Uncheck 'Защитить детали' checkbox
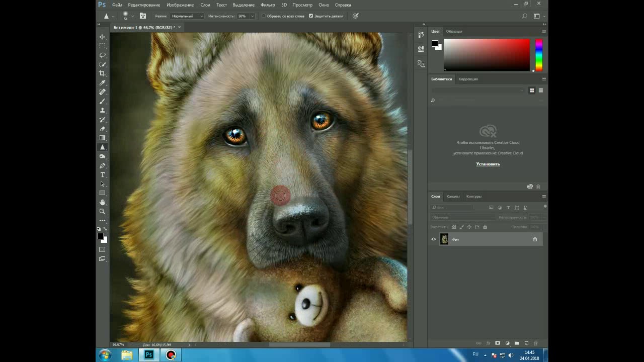Screen dimensions: 644x362 [311, 16]
